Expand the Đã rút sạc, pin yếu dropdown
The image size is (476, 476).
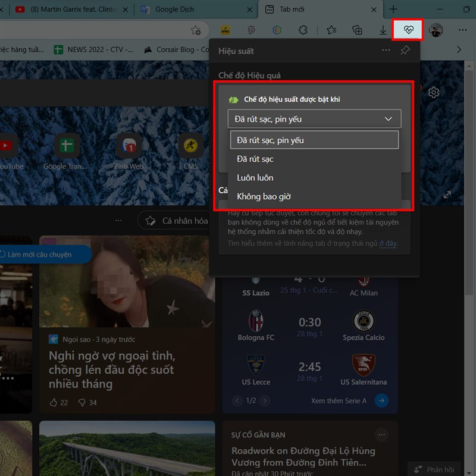tap(314, 118)
